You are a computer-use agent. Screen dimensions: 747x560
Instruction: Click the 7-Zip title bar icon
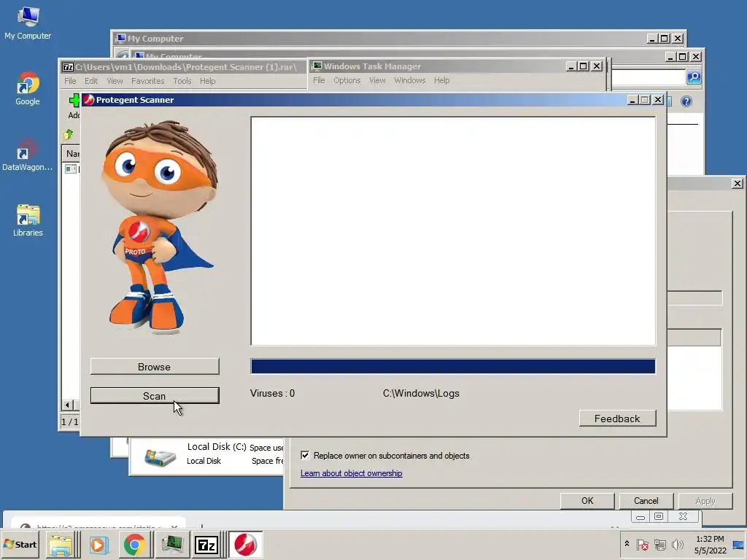68,67
